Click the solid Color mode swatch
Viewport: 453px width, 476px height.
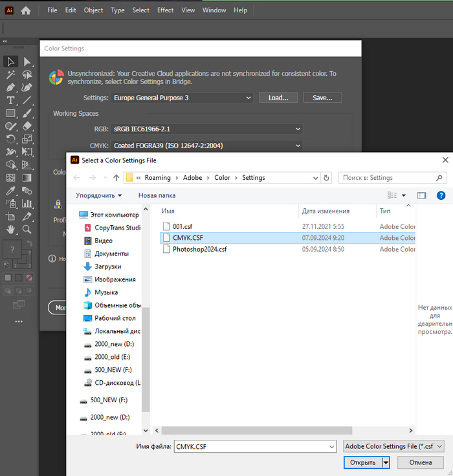click(x=8, y=277)
